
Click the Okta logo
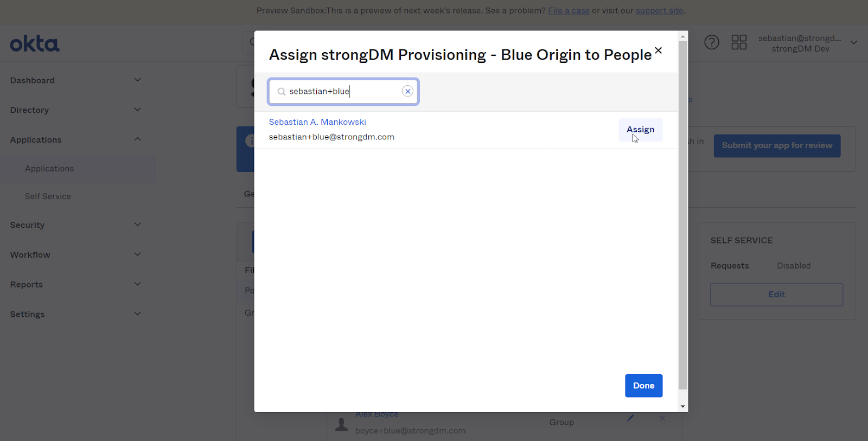click(x=34, y=43)
